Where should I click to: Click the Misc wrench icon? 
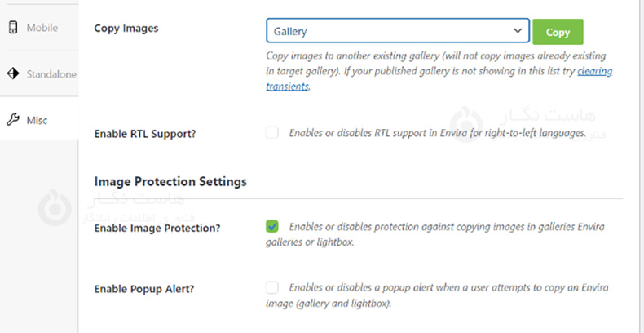click(x=12, y=120)
